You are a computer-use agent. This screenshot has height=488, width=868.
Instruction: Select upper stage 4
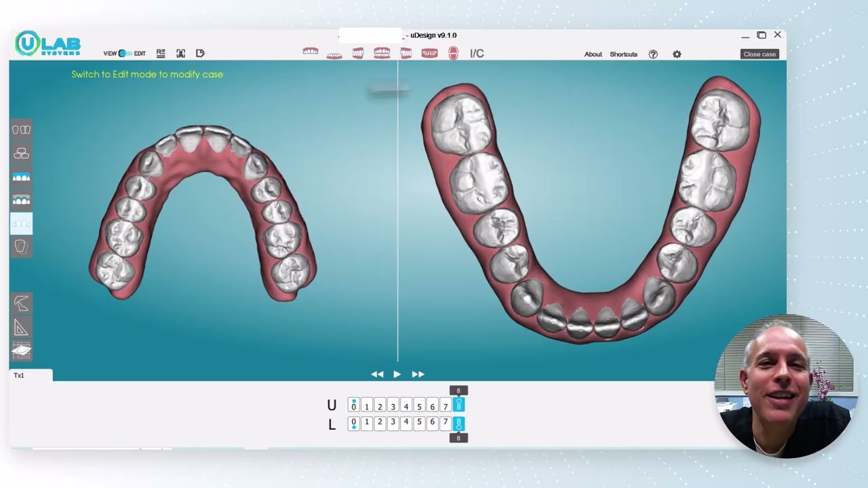(x=406, y=405)
